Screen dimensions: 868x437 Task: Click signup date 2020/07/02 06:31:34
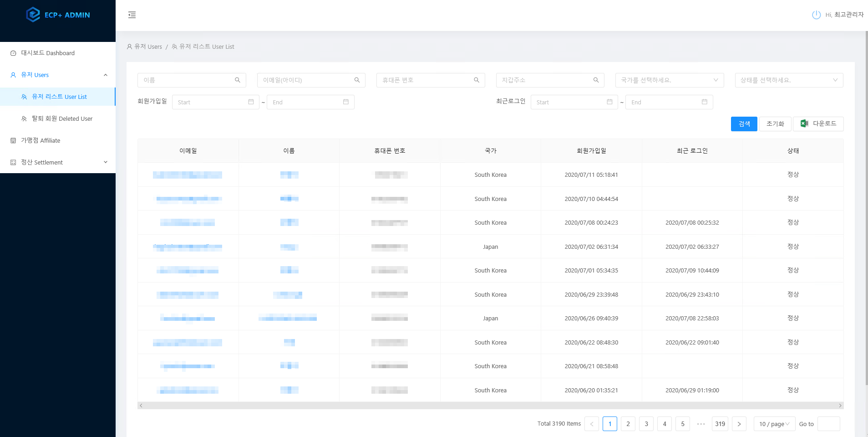591,247
